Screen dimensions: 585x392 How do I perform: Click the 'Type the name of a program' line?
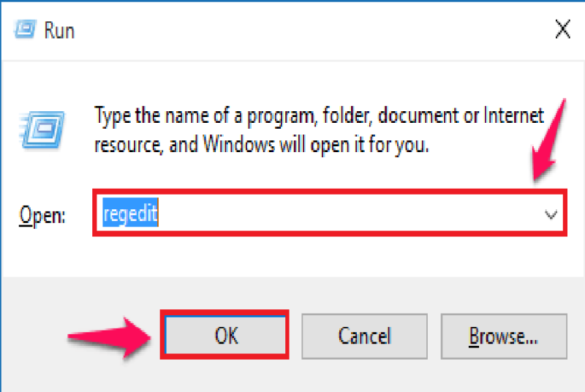tap(319, 116)
